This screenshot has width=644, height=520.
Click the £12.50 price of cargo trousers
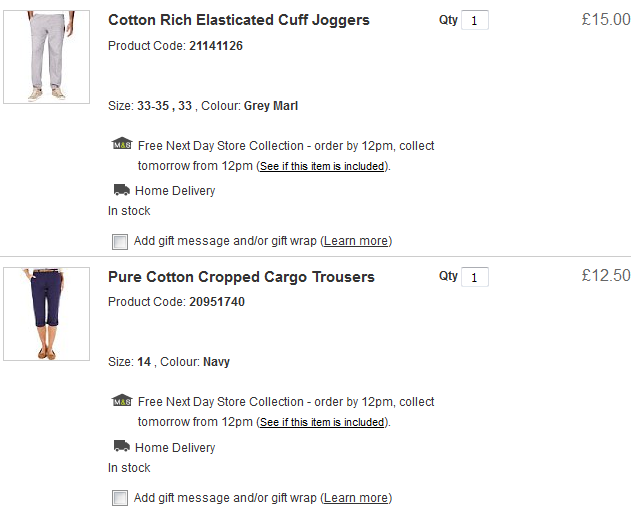tap(605, 276)
